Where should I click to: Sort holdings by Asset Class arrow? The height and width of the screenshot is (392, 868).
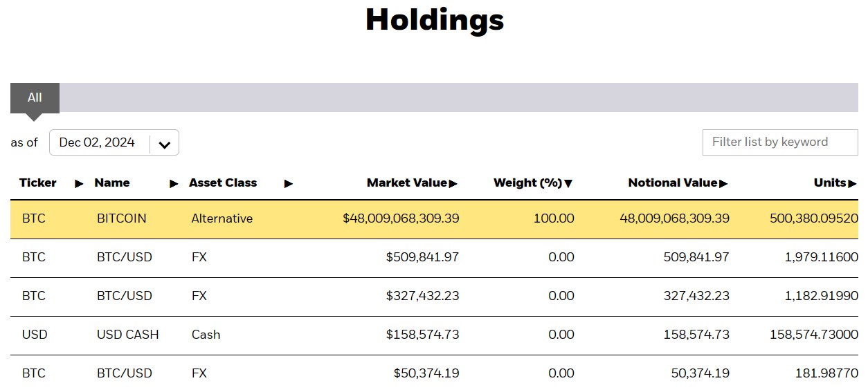click(289, 184)
